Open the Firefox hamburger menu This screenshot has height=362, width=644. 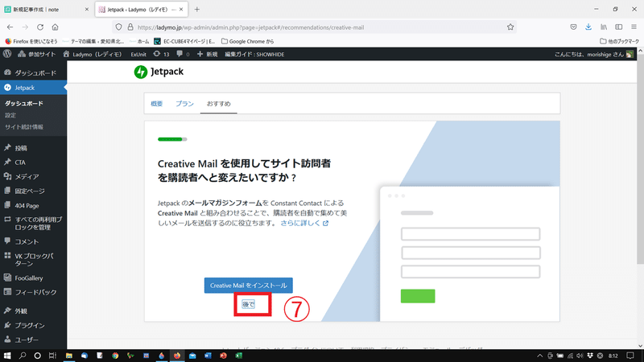coord(634,27)
